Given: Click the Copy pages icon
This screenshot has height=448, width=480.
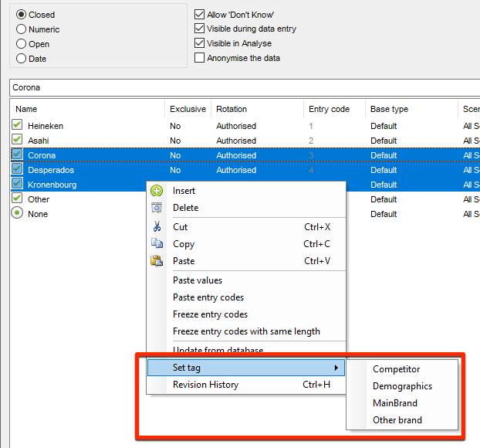Looking at the screenshot, I should click(x=157, y=243).
